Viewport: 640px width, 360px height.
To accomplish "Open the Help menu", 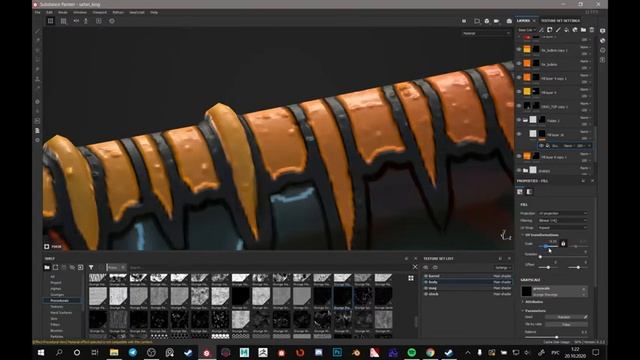I will pyautogui.click(x=154, y=12).
